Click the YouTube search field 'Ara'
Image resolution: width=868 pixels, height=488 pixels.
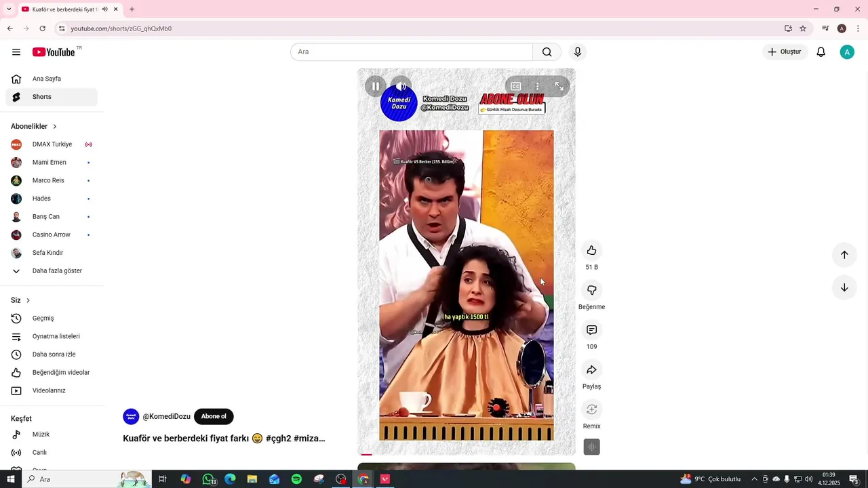point(412,52)
